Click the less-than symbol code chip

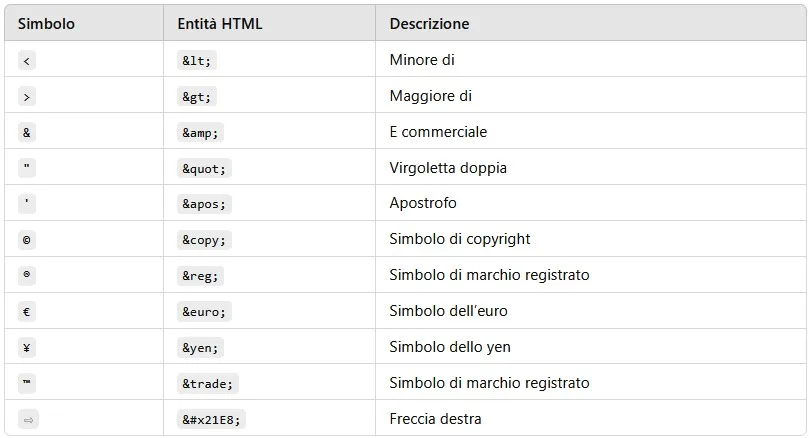click(27, 61)
